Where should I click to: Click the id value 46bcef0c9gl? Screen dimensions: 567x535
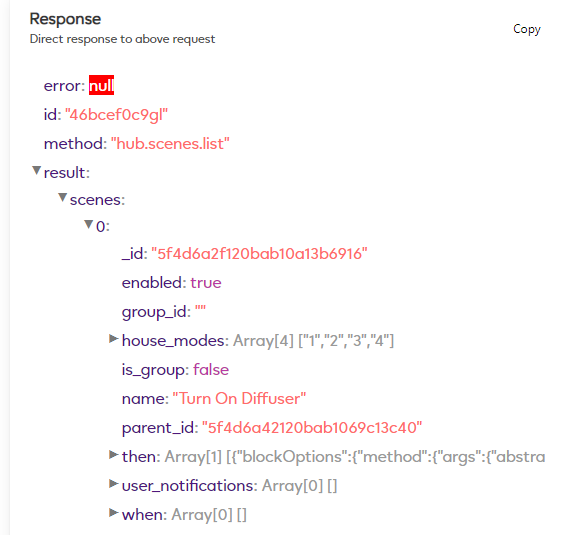pos(116,115)
